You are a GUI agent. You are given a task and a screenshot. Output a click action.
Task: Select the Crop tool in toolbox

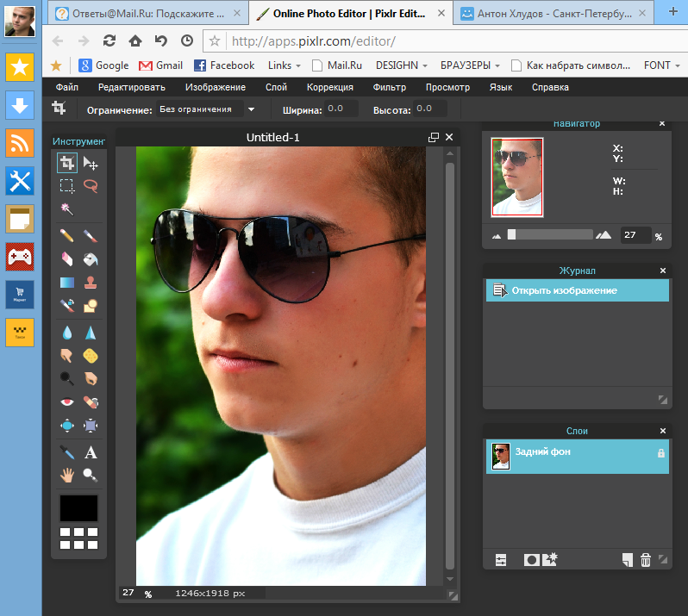tap(66, 163)
